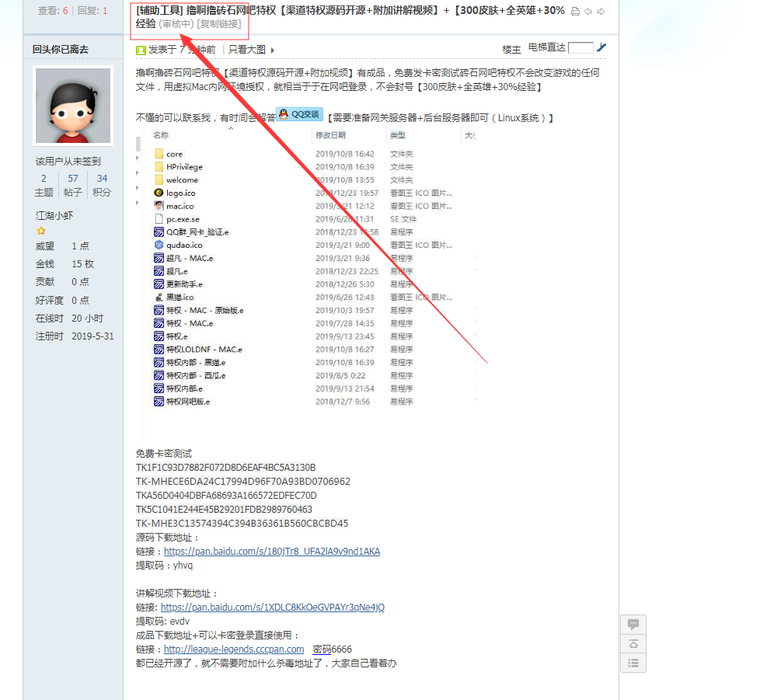This screenshot has height=700, width=760.
Task: Click the 复制链接 link in the title
Action: tap(219, 24)
